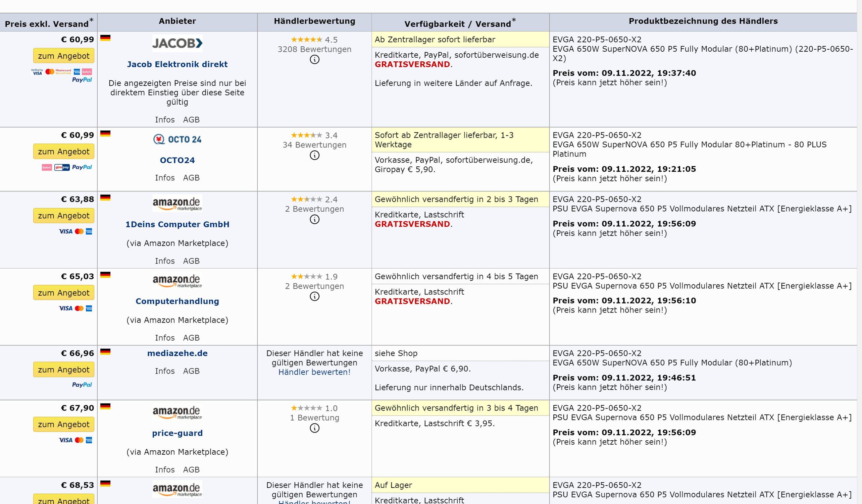Screen dimensions: 862x504
Task: Click German flag in 1Deins Computer row
Action: (x=105, y=198)
